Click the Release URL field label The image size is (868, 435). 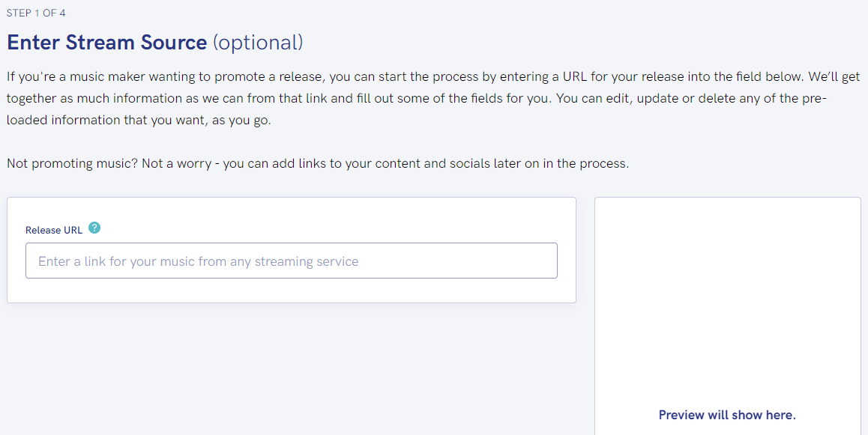pos(55,229)
